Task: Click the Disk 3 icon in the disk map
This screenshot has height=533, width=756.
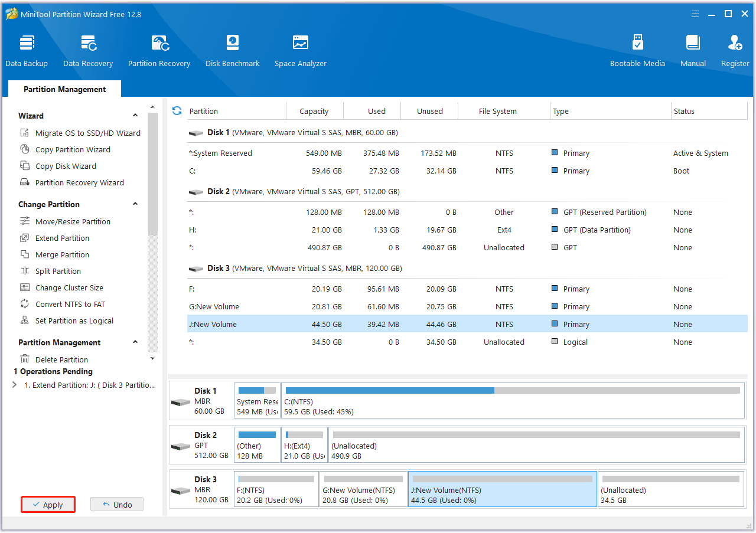Action: pyautogui.click(x=181, y=491)
